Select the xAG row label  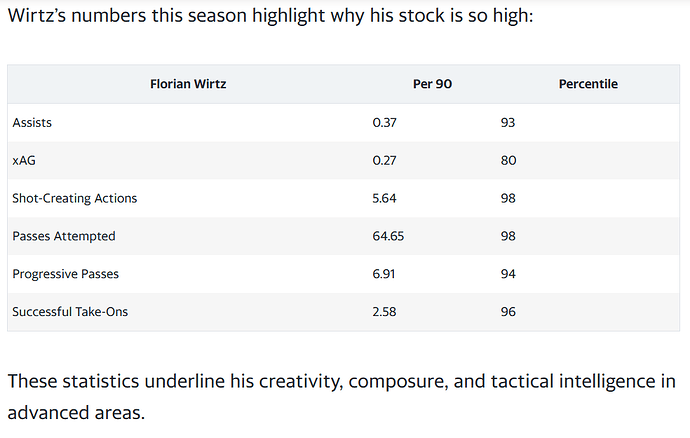tap(24, 160)
